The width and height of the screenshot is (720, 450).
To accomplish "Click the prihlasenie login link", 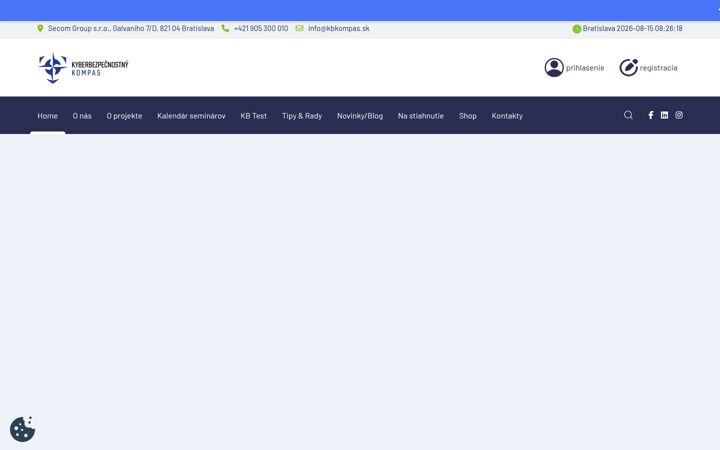I will [585, 68].
